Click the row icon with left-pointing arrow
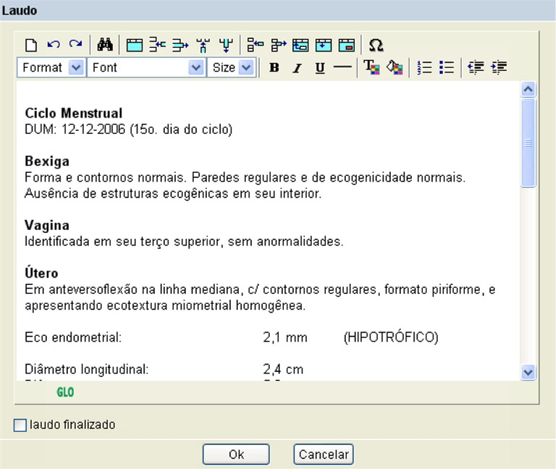 [x=157, y=45]
